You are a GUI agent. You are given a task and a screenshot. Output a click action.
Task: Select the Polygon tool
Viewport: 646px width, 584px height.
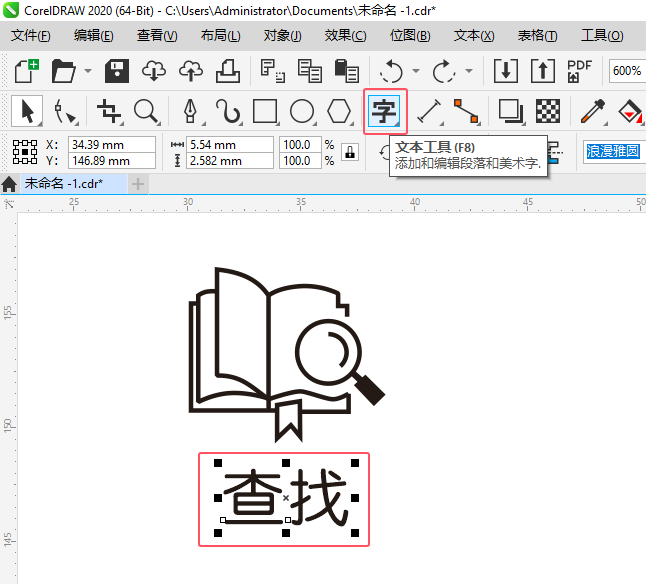point(339,111)
